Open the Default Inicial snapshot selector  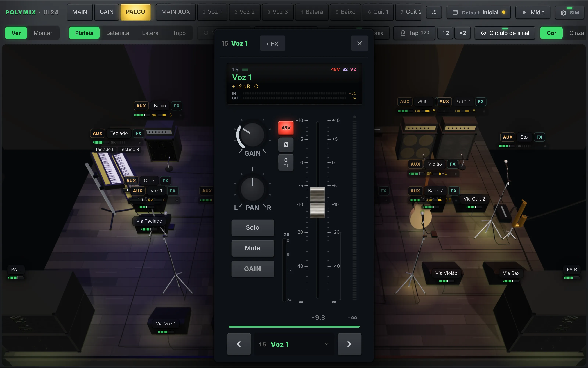[x=479, y=12]
